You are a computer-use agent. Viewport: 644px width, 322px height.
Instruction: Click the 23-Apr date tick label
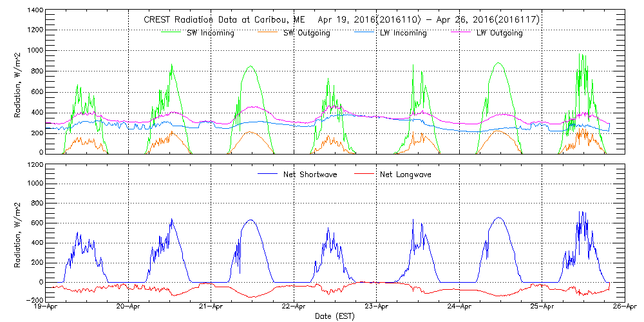(x=376, y=308)
